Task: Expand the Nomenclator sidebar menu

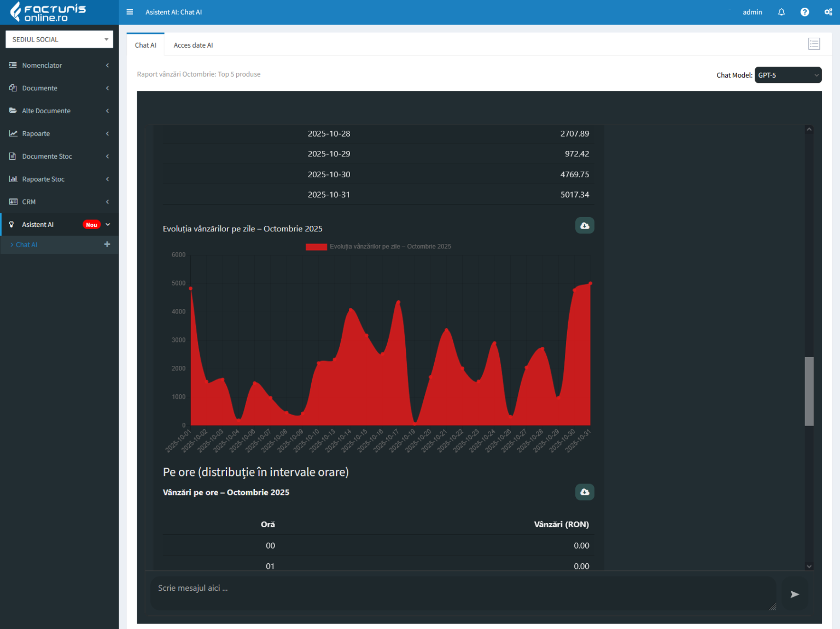Action: [59, 65]
